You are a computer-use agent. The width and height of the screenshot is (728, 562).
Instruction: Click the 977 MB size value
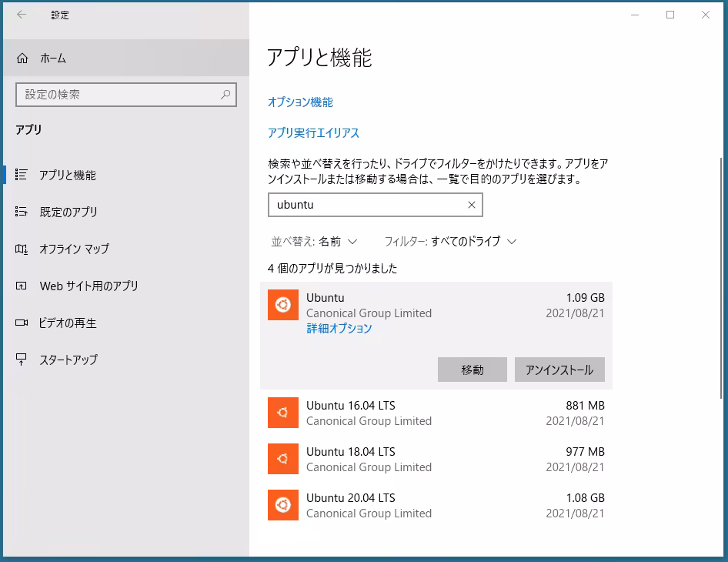coord(585,451)
